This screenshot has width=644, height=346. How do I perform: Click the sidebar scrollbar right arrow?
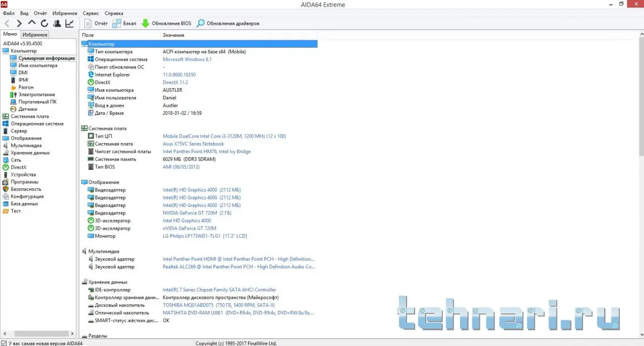coord(72,333)
